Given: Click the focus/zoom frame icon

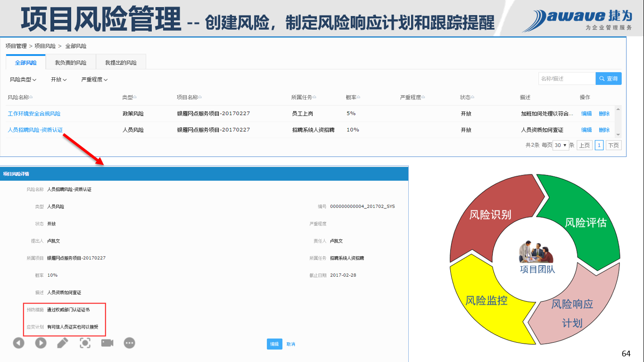Looking at the screenshot, I should tap(85, 343).
